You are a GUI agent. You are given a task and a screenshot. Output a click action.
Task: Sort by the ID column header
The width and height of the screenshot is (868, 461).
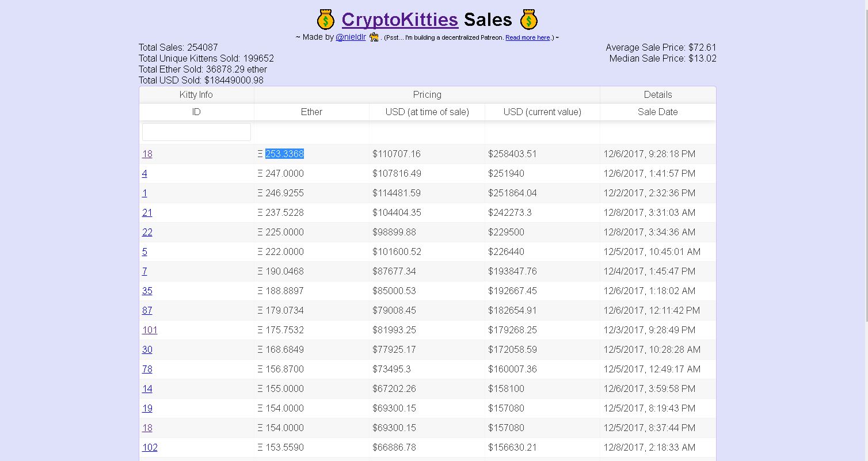(x=196, y=112)
